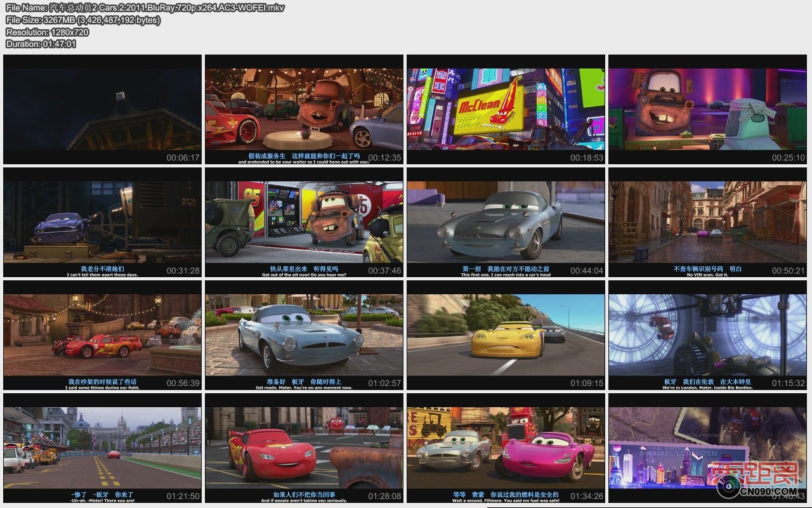Image resolution: width=812 pixels, height=508 pixels.
Task: Select the dark rooftop thumbnail at 00:06:17
Action: (103, 109)
